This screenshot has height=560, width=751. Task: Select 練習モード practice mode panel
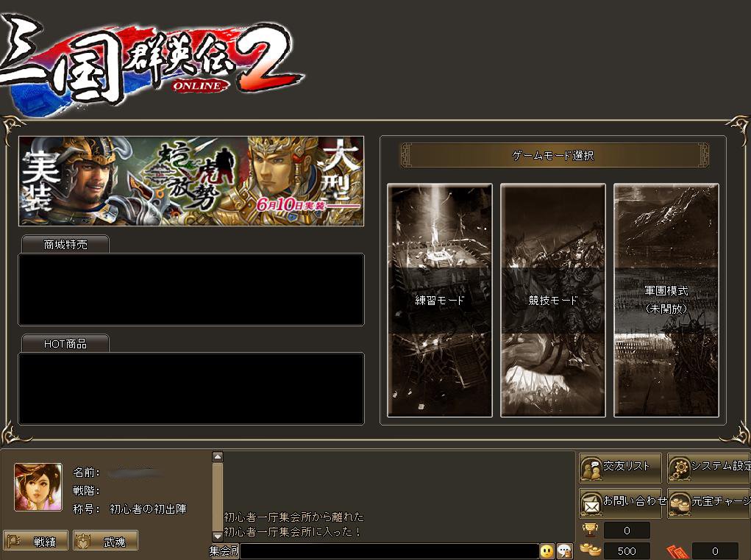tap(440, 300)
